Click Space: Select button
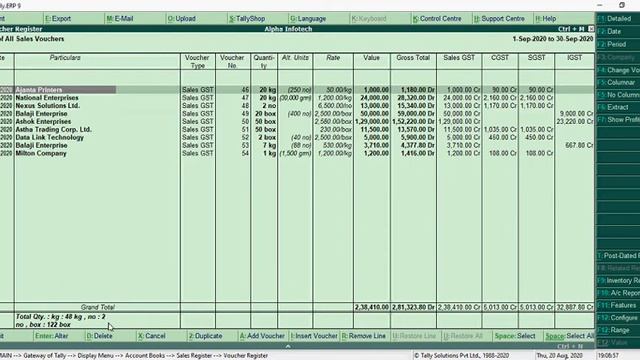This screenshot has width=640, height=360. [x=515, y=336]
